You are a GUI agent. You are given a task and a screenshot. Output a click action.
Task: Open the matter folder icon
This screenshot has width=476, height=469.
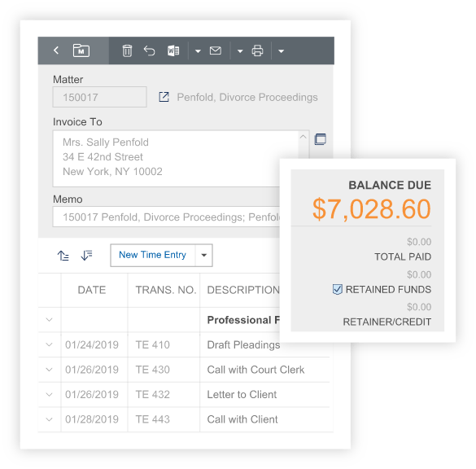(x=81, y=50)
